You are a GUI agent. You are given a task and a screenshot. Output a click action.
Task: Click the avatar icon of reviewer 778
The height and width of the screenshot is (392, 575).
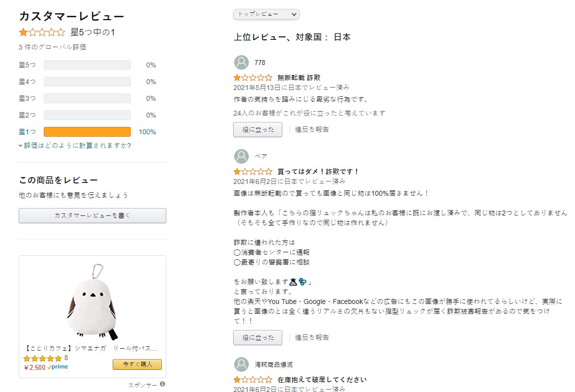coord(242,62)
